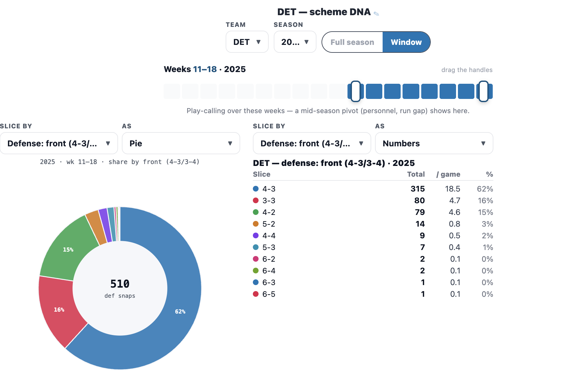Viewport: 588px width, 378px height.
Task: Select the Window toggle option
Action: point(406,42)
